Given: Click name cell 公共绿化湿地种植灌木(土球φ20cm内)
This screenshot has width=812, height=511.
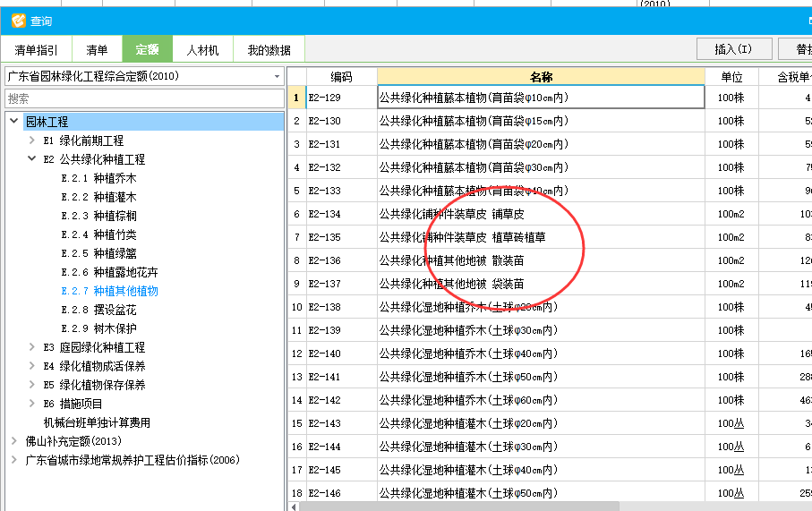Looking at the screenshot, I should coord(541,423).
